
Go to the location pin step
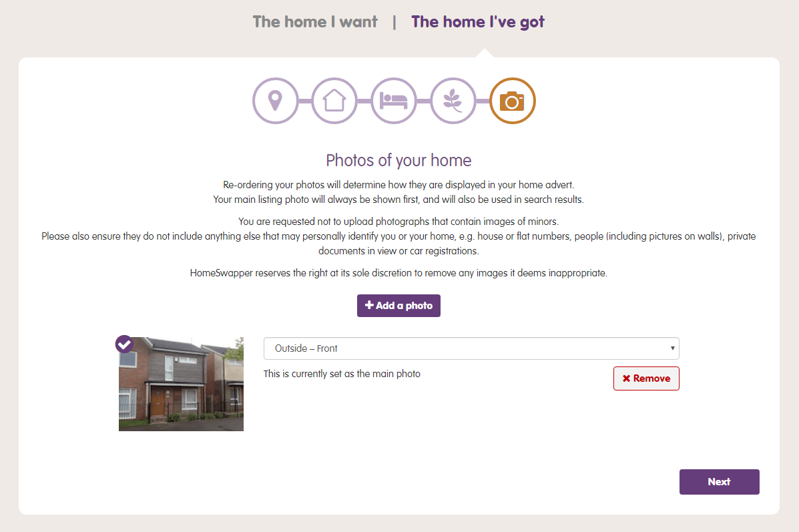pos(275,101)
